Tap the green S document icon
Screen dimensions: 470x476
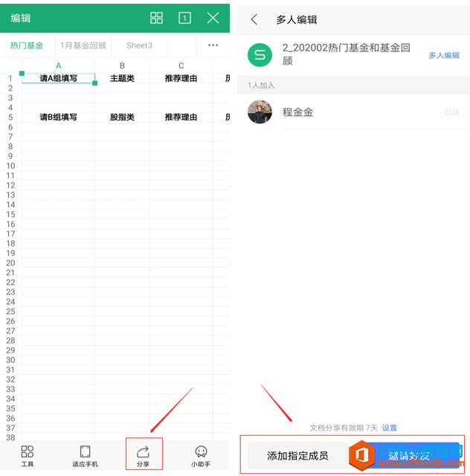click(260, 55)
